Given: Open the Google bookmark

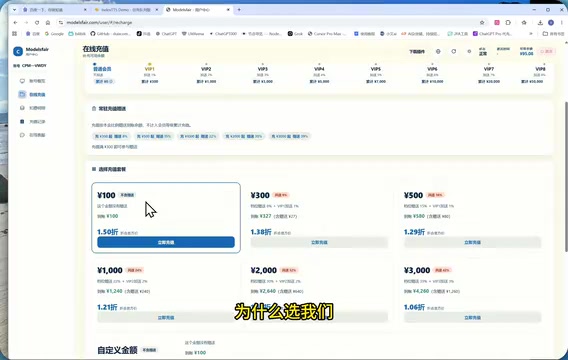Looking at the screenshot, I should pos(54,34).
